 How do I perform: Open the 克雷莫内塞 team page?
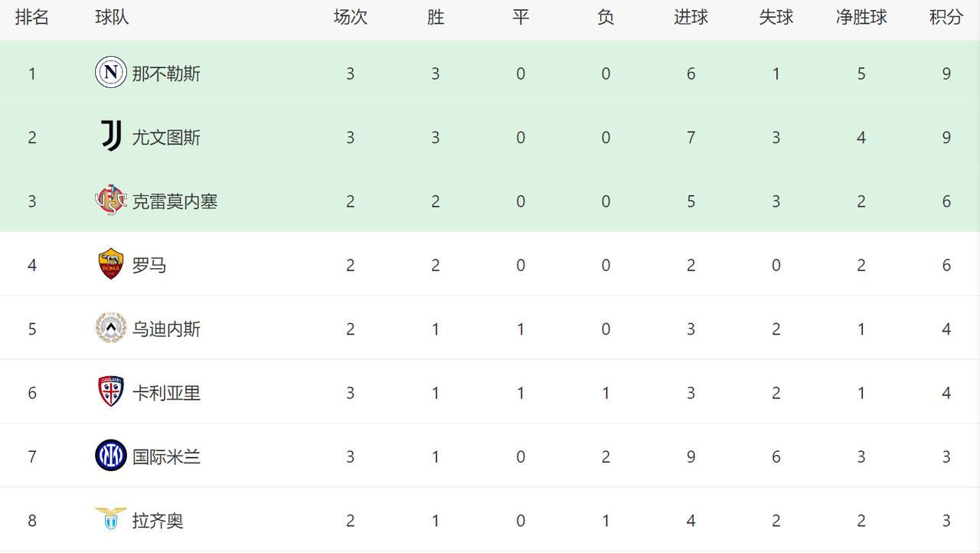click(175, 201)
